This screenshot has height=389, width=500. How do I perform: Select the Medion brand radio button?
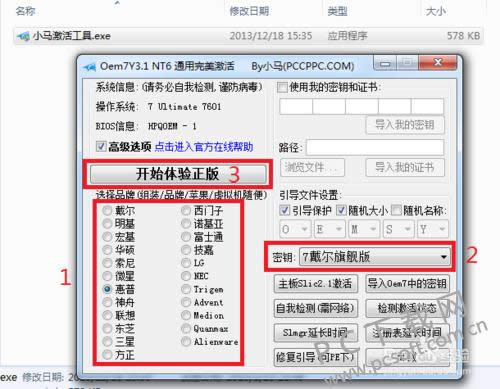pos(186,315)
